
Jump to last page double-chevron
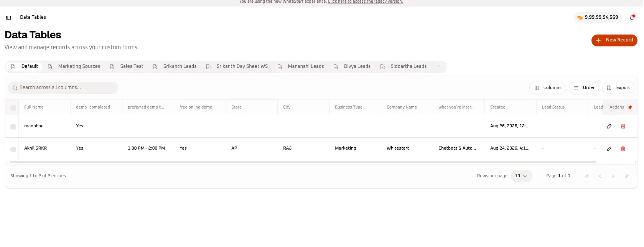pos(627,176)
